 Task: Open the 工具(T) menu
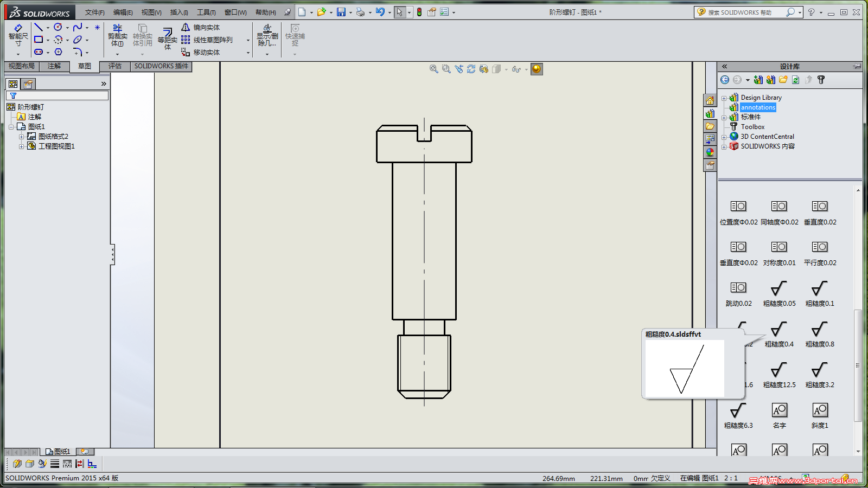206,12
